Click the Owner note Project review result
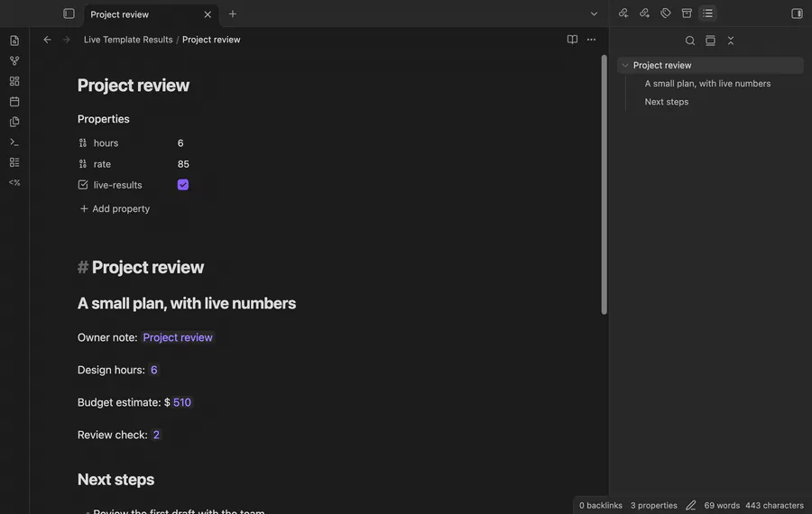The height and width of the screenshot is (514, 812). (x=178, y=337)
